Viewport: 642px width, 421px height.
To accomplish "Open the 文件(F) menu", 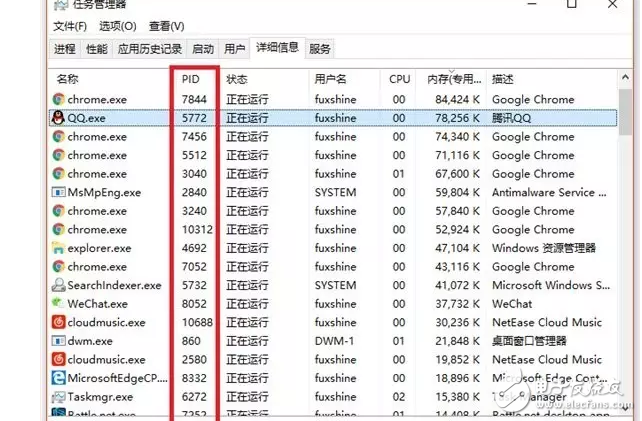I will 70,26.
